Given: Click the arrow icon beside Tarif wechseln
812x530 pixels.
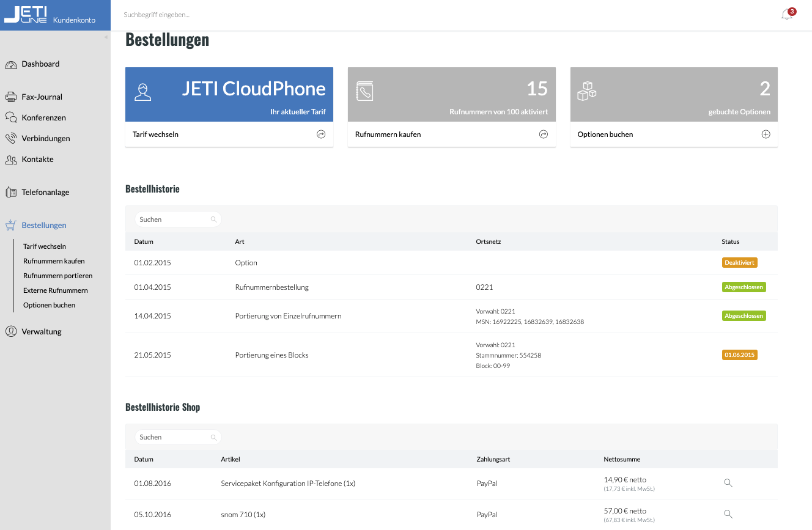Looking at the screenshot, I should [321, 134].
